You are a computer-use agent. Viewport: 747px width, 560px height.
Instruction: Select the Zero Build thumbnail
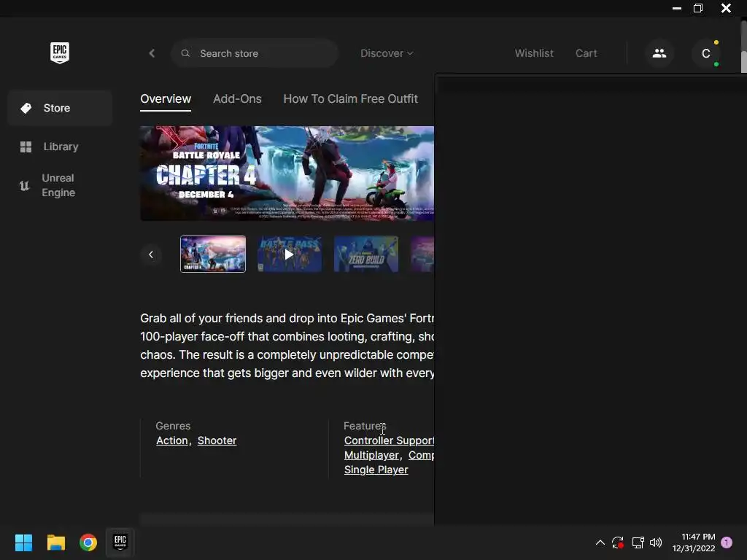[x=366, y=254]
